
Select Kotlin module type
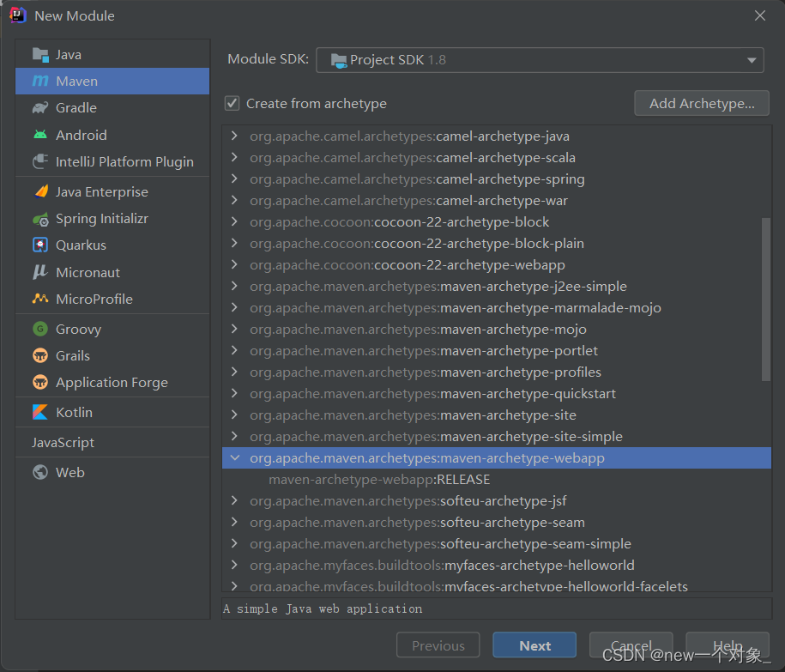[x=112, y=412]
